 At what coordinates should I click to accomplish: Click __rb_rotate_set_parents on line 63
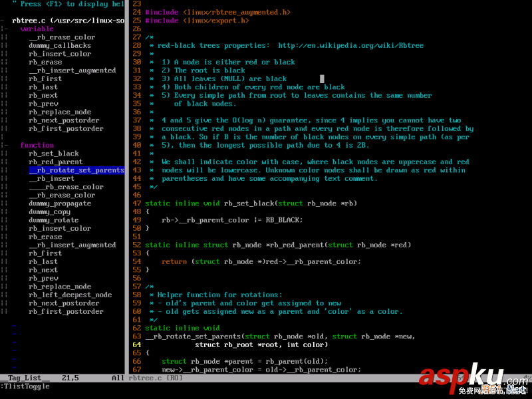193,336
